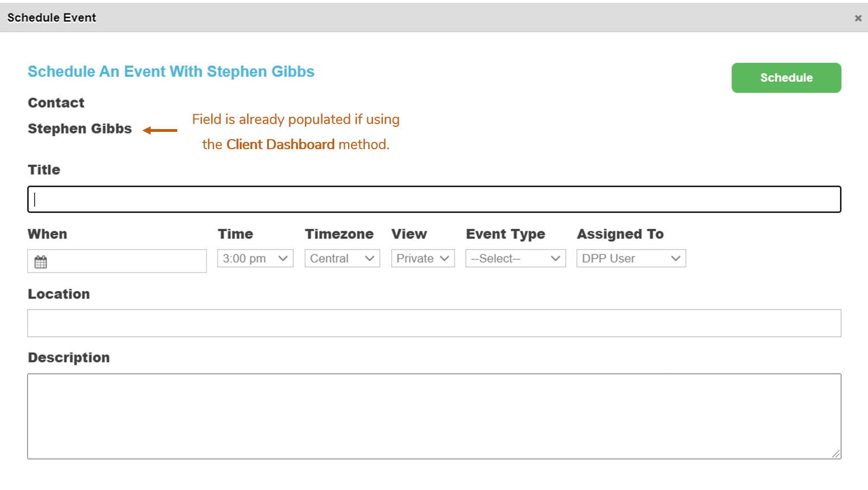Click into the Location input field
Viewport: 868px width, 490px height.
coord(434,323)
